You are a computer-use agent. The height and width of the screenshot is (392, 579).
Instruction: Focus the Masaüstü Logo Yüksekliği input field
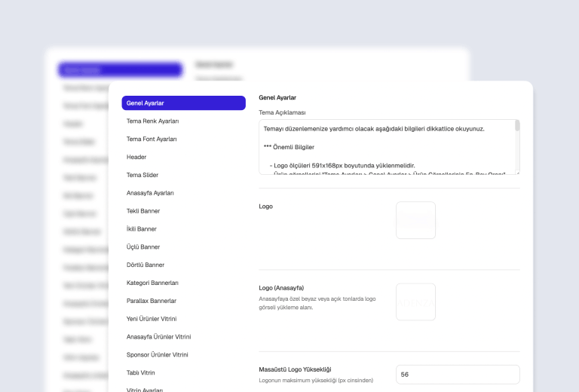458,375
